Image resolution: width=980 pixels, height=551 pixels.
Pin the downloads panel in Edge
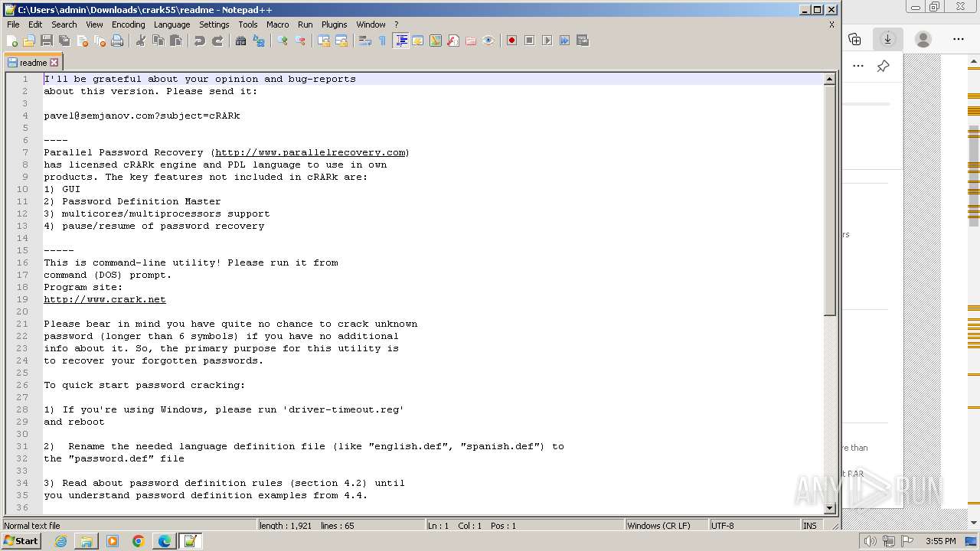coord(883,66)
